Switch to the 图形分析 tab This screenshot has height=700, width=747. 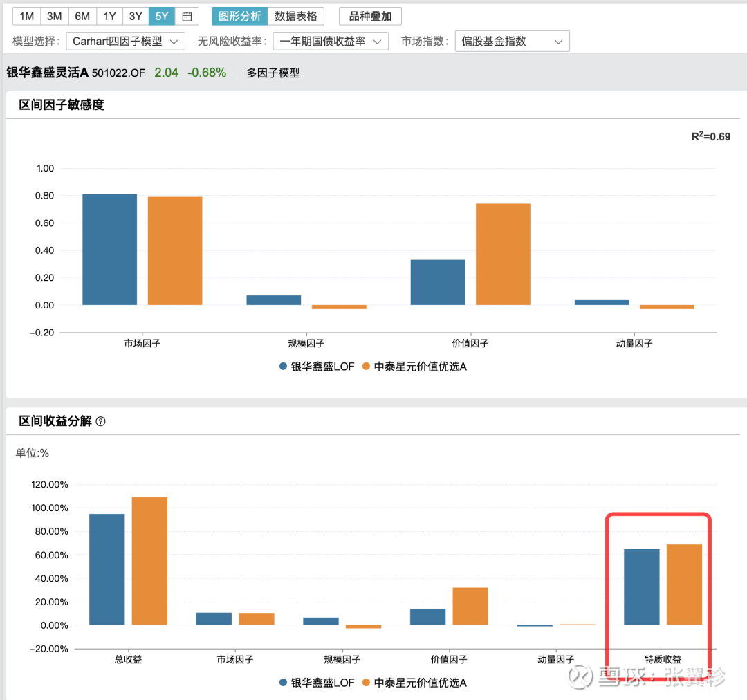click(239, 17)
